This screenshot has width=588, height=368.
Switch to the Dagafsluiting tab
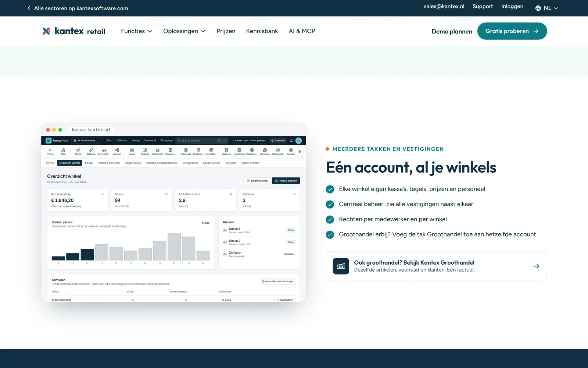click(133, 163)
